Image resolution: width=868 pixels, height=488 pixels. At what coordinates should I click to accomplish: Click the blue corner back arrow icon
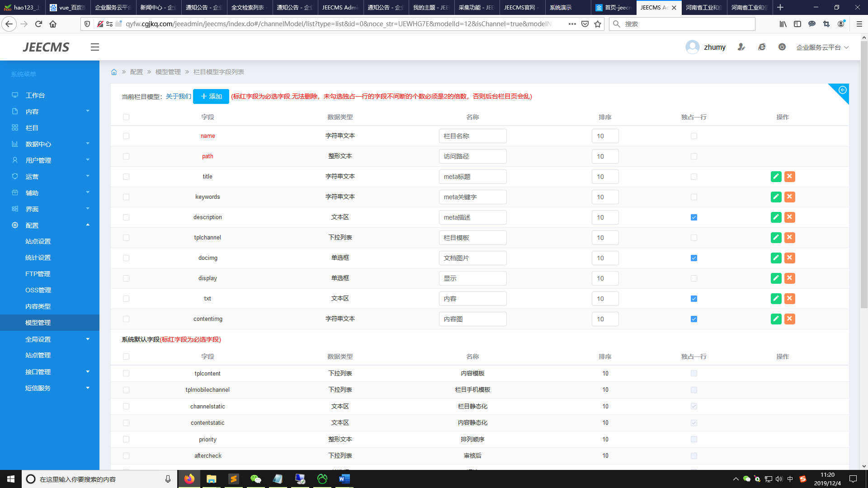click(842, 90)
